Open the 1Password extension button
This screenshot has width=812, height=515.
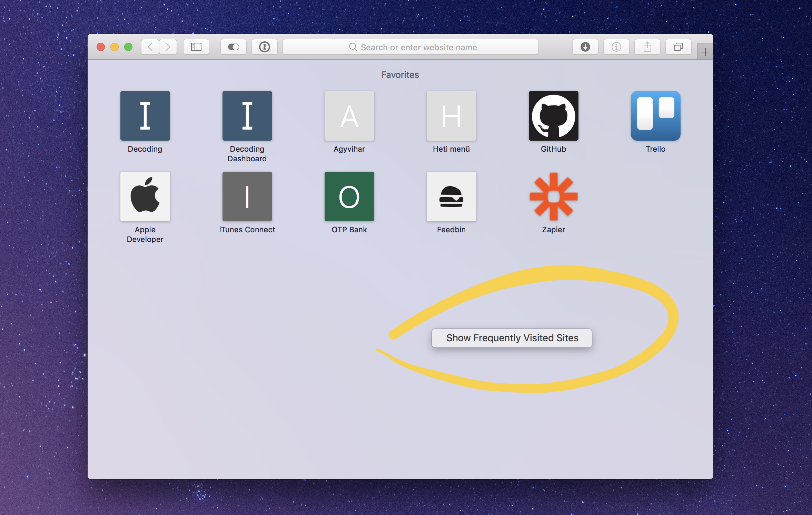coord(265,47)
